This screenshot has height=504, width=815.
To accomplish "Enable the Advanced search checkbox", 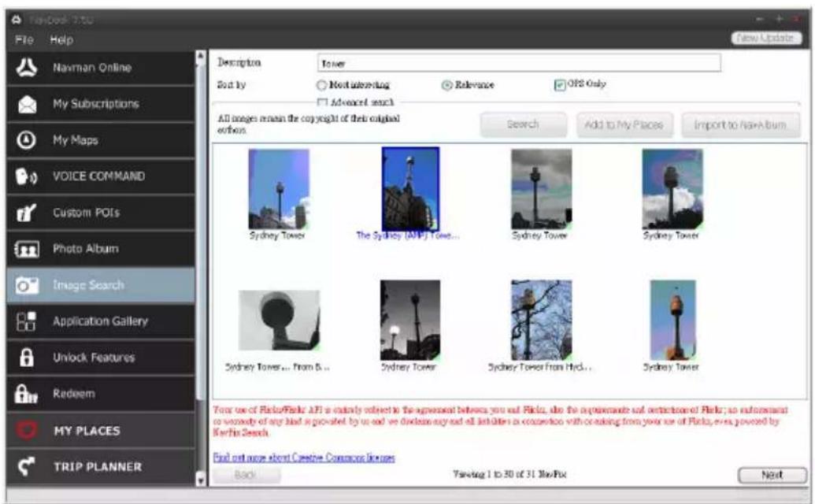I will pyautogui.click(x=322, y=102).
